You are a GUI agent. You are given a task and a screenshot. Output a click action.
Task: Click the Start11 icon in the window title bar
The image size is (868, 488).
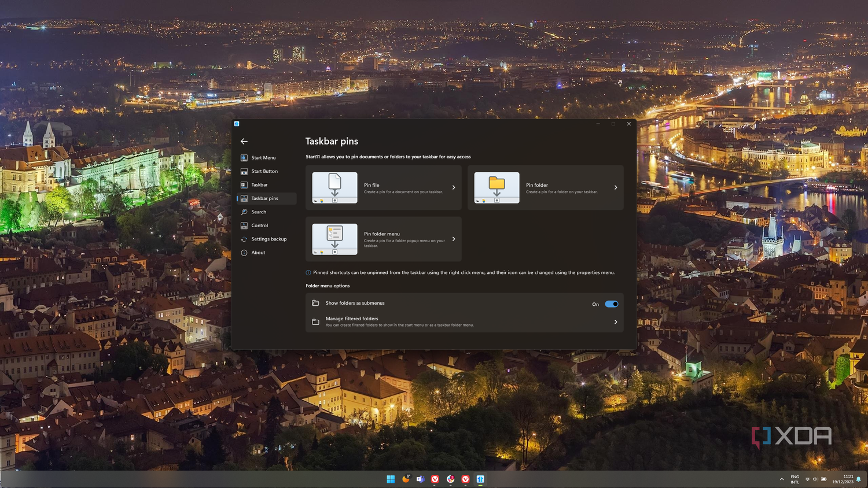click(x=237, y=124)
